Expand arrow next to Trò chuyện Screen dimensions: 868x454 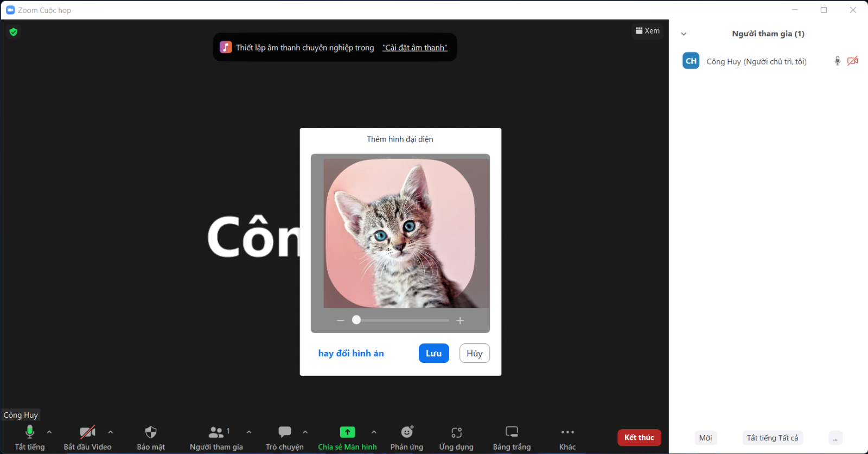click(x=305, y=432)
